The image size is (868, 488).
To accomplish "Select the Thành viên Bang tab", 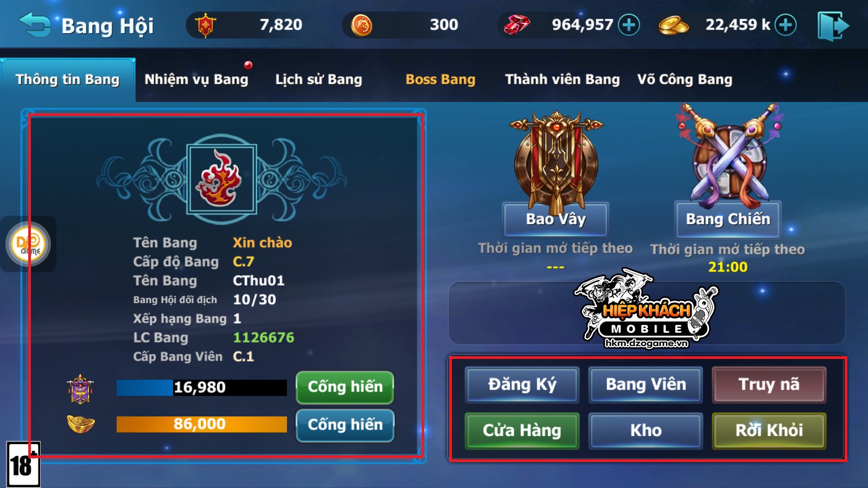I will [x=562, y=79].
